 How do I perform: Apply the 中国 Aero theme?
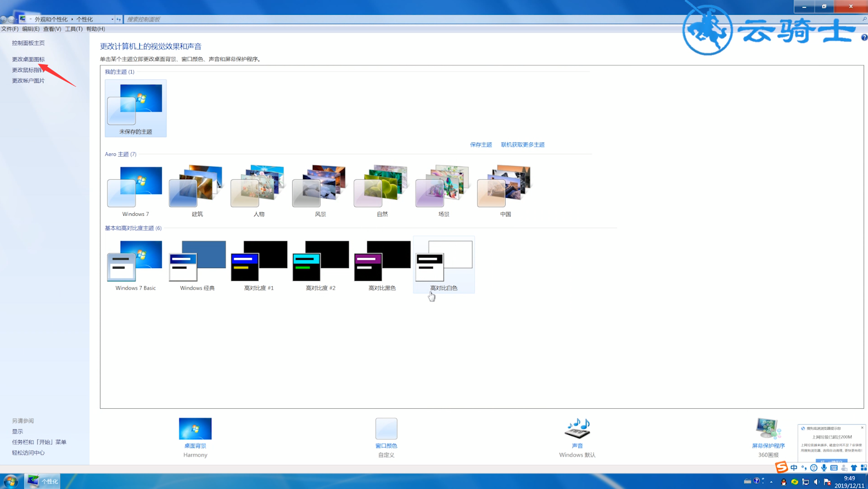pos(505,191)
